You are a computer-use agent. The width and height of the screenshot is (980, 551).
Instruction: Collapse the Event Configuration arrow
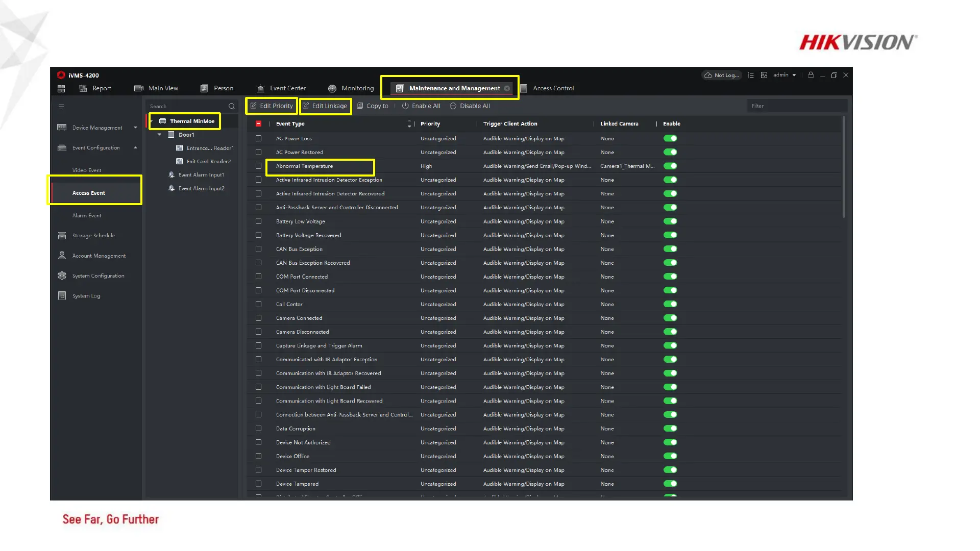[x=135, y=148]
